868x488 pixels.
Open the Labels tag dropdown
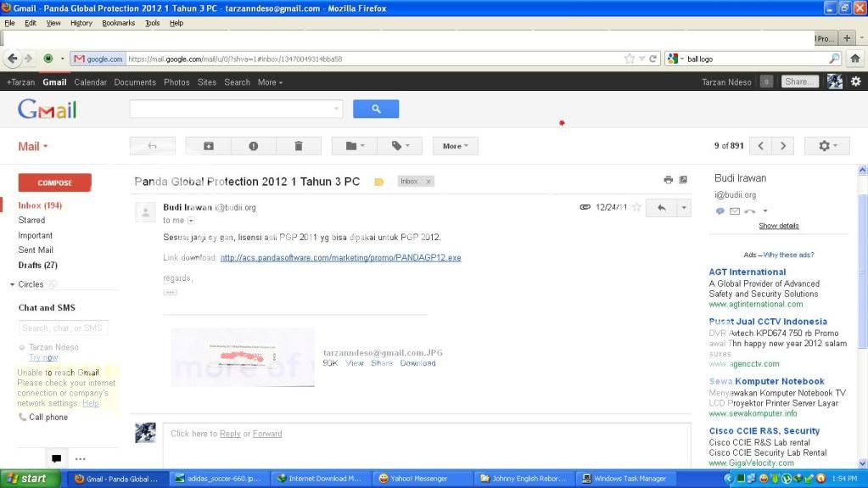click(400, 146)
